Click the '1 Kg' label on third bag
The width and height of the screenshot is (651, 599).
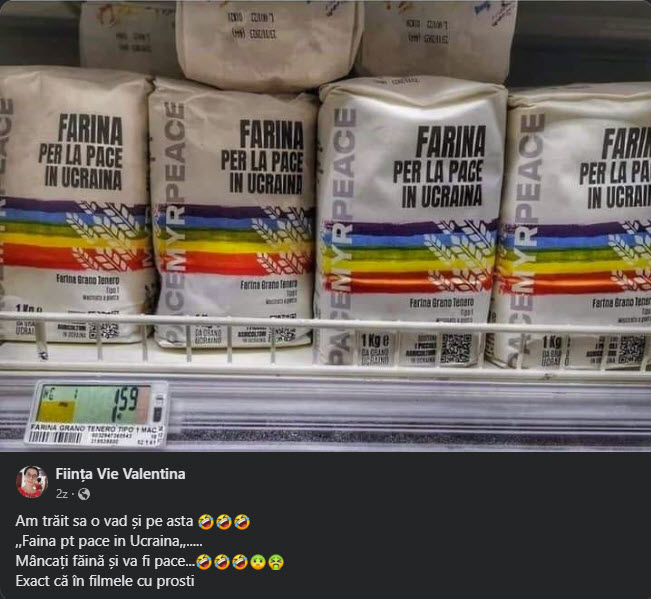click(375, 341)
